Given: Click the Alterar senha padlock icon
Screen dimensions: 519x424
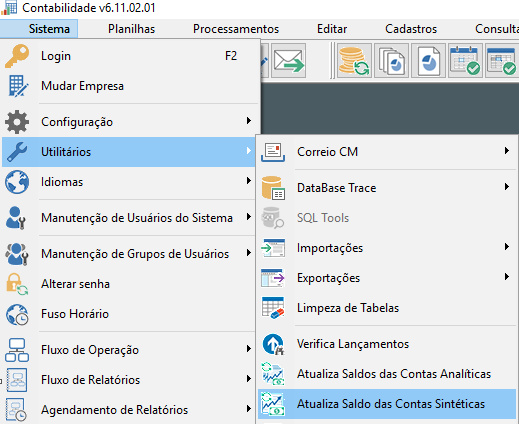Looking at the screenshot, I should coord(17,284).
